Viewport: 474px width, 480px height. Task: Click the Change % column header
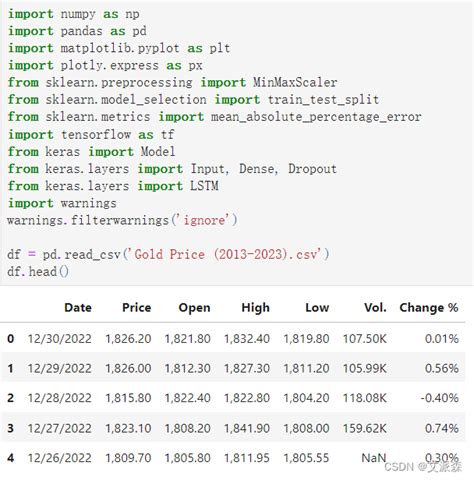click(x=429, y=307)
